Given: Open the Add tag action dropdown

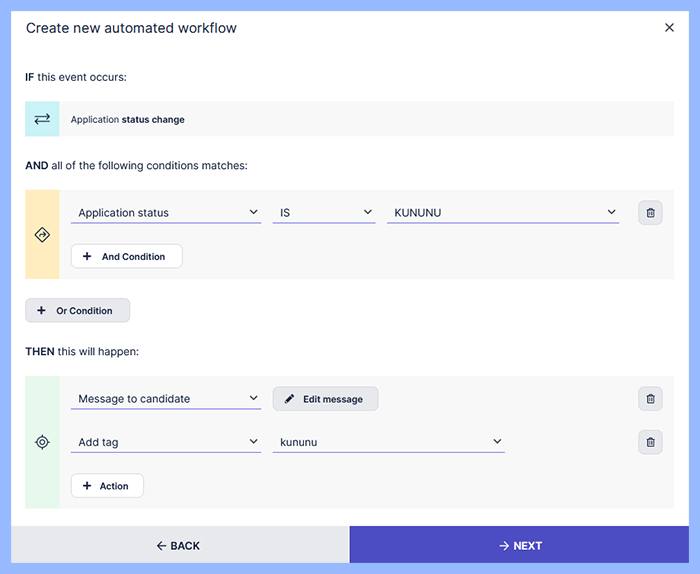Looking at the screenshot, I should tap(165, 442).
